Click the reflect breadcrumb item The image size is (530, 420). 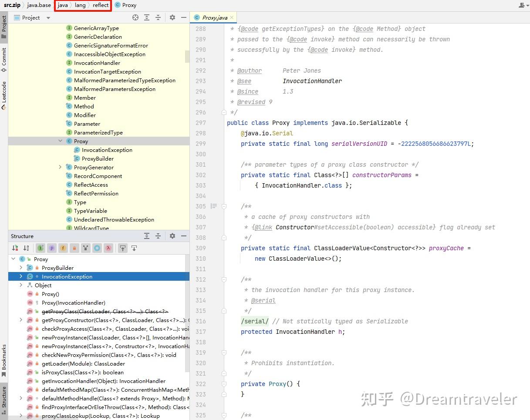click(x=101, y=5)
